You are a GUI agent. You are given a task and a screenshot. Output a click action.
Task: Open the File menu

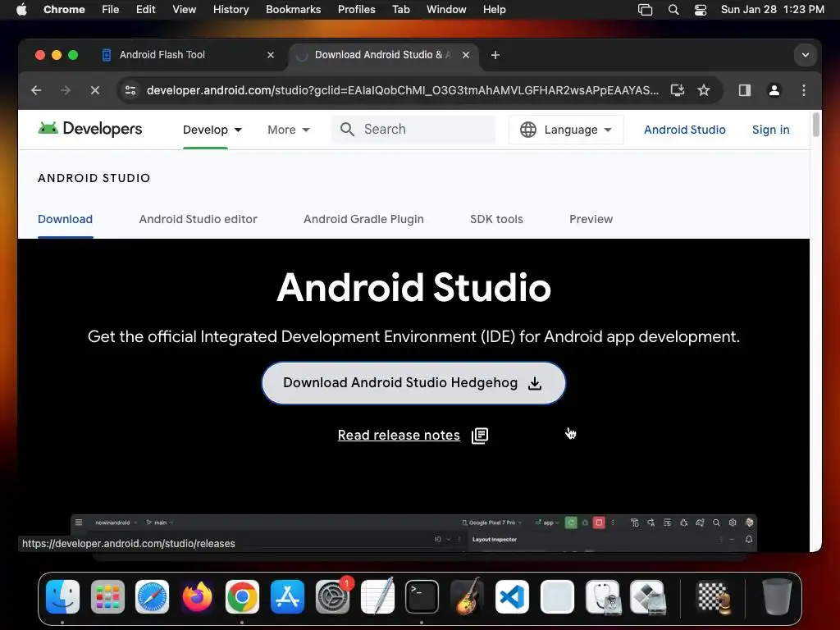(x=111, y=10)
